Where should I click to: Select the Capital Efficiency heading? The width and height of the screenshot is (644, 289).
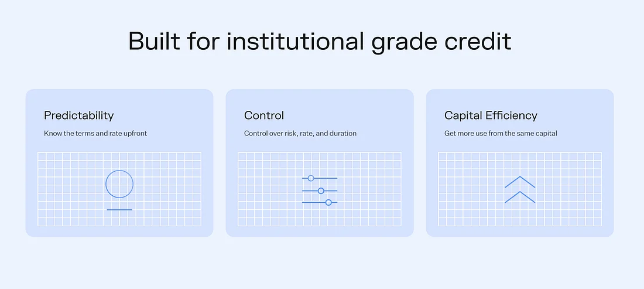[491, 115]
